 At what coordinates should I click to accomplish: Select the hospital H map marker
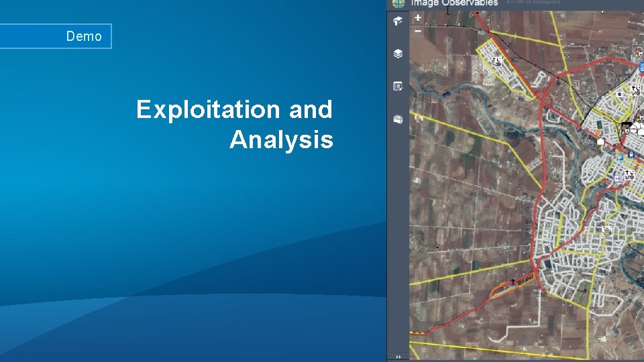(x=617, y=178)
